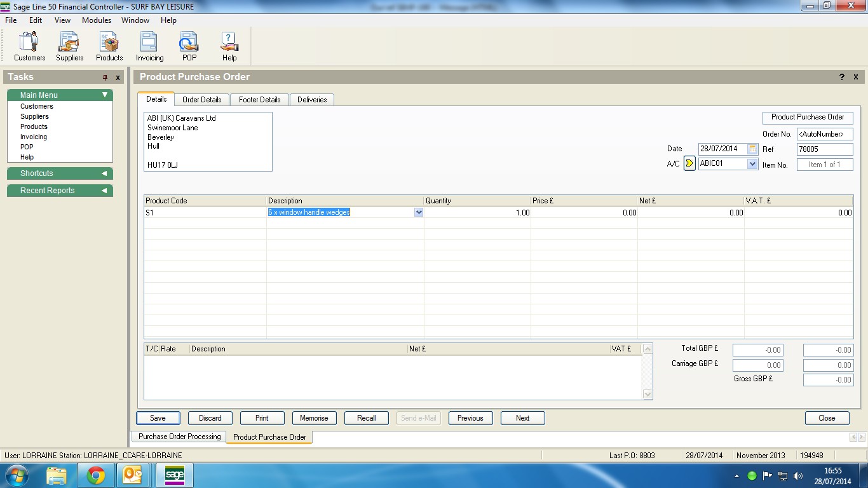Open the Modules menu
Screen dimensions: 868x488
97,20
